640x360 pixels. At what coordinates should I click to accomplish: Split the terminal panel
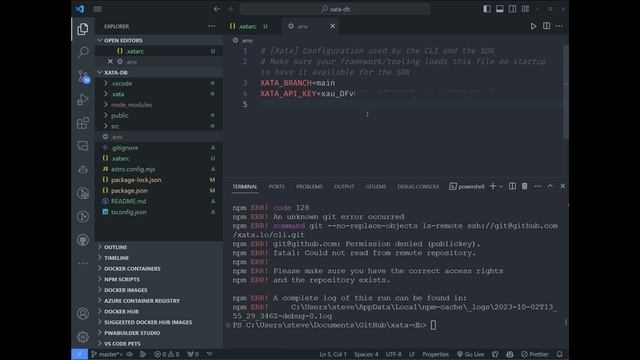click(512, 187)
